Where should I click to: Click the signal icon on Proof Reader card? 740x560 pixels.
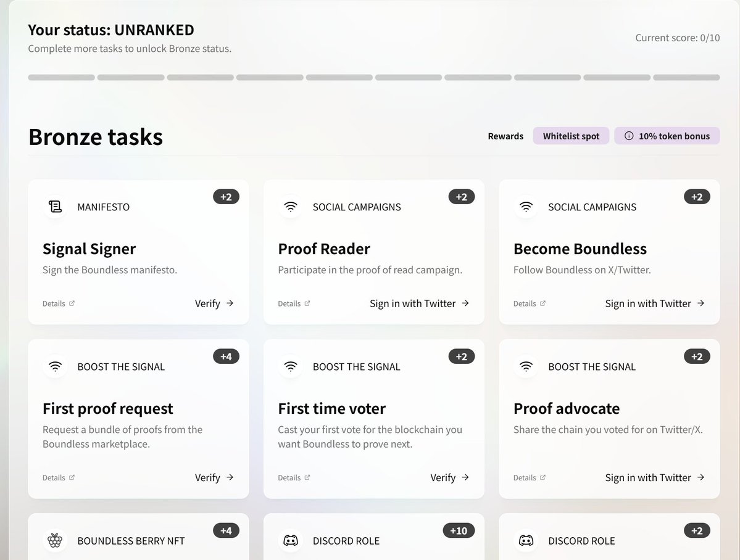(x=291, y=207)
